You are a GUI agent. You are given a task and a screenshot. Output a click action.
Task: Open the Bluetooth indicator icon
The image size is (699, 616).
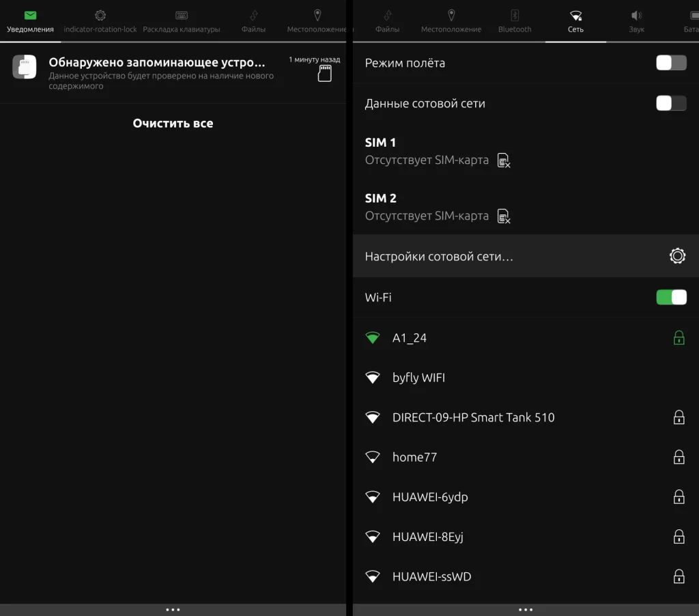(x=514, y=15)
